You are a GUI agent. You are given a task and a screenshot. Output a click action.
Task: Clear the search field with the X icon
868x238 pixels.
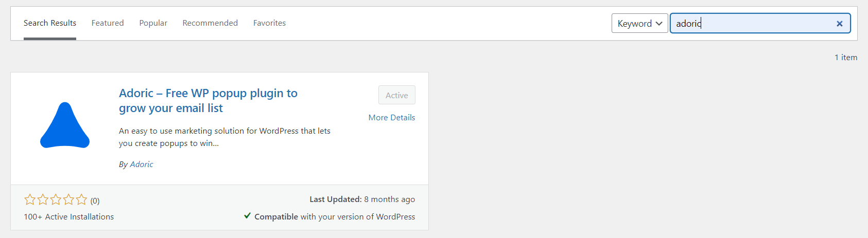click(839, 24)
